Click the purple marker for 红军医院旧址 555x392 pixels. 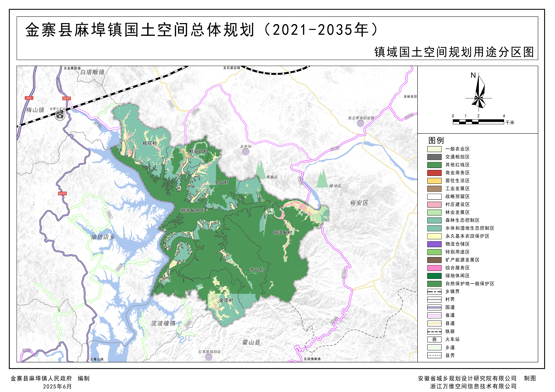[209, 357]
